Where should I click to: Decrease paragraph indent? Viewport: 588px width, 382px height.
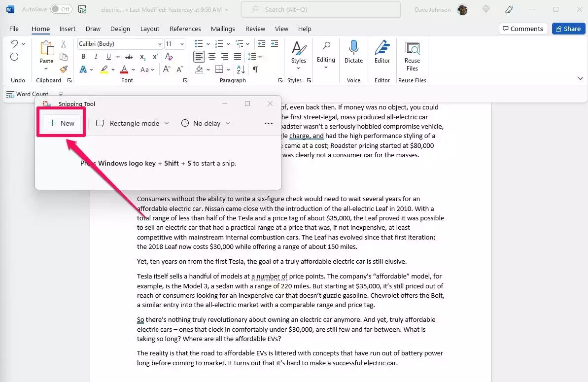click(x=261, y=44)
